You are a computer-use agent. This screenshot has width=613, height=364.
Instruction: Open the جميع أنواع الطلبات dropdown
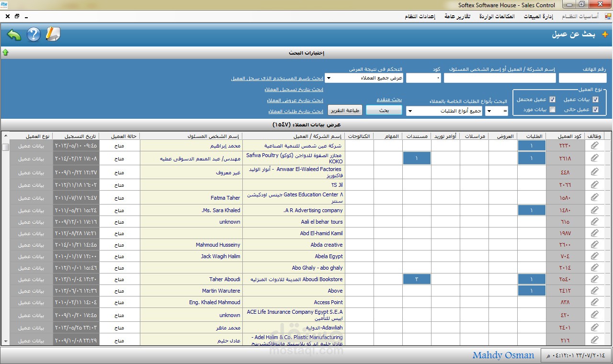click(x=444, y=111)
